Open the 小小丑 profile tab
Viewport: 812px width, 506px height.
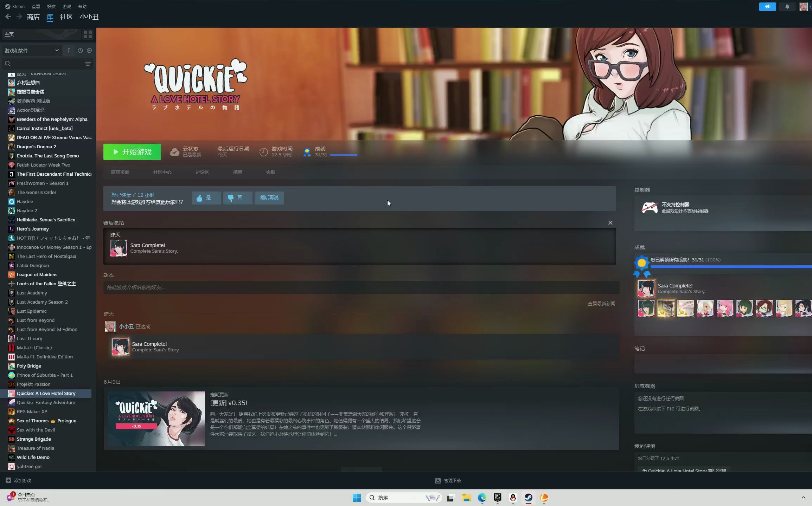tap(89, 17)
